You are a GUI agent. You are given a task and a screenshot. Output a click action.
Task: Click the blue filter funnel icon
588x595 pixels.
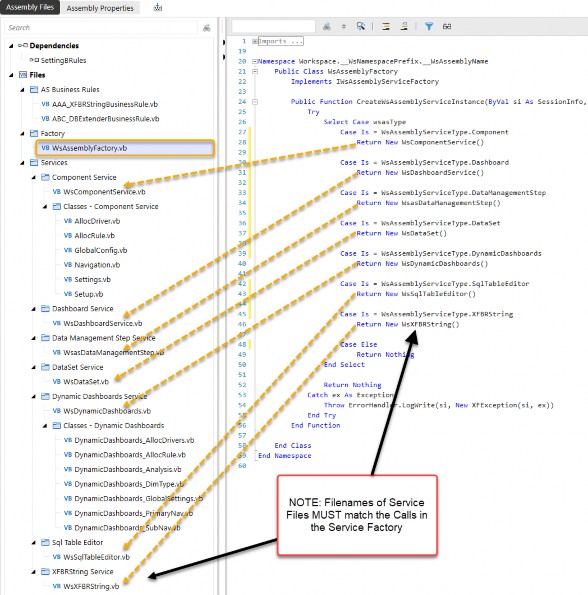pyautogui.click(x=429, y=27)
